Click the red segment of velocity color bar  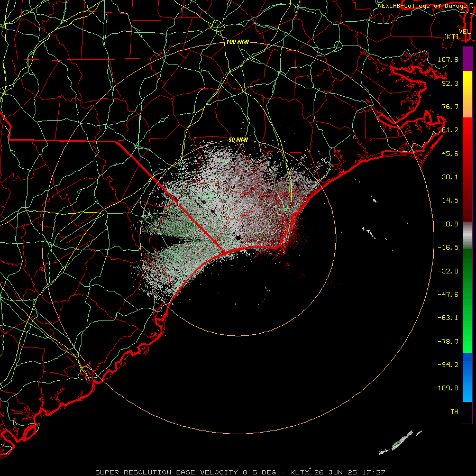pyautogui.click(x=467, y=169)
